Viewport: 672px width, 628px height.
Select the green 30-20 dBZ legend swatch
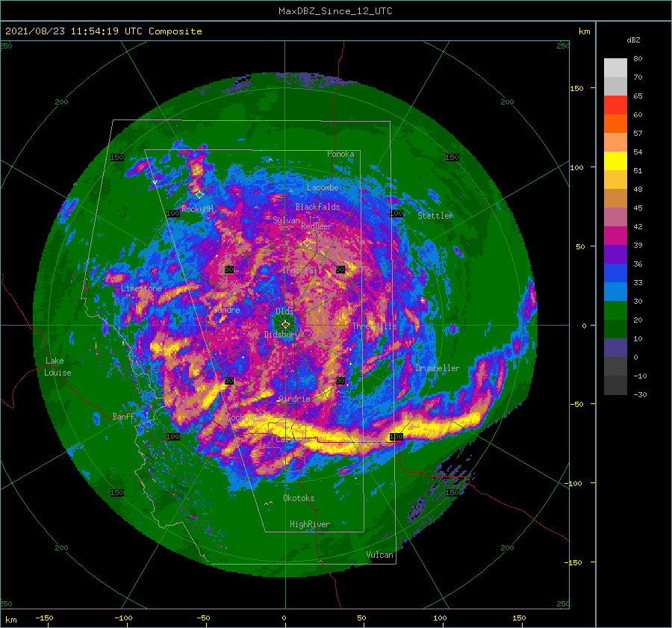pyautogui.click(x=615, y=311)
